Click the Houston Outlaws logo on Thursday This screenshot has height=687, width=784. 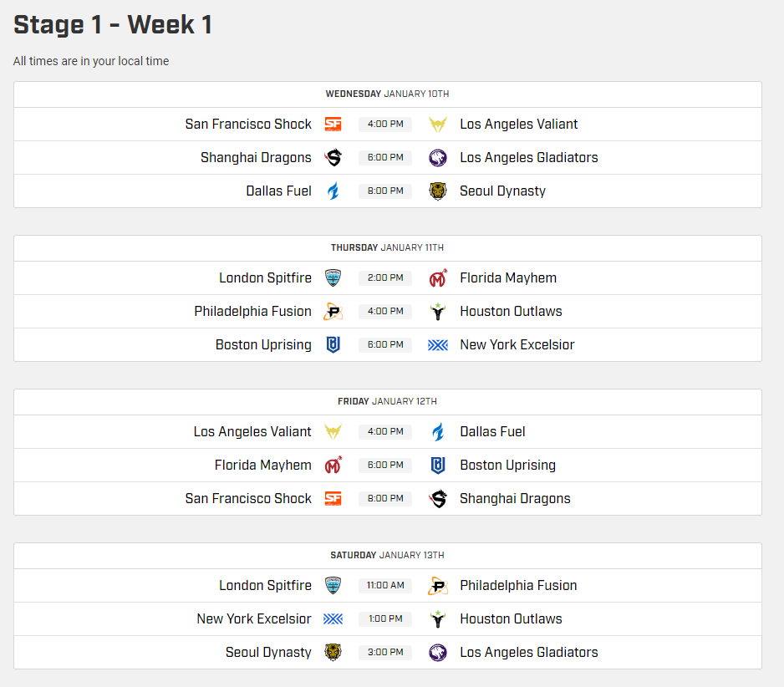point(438,312)
